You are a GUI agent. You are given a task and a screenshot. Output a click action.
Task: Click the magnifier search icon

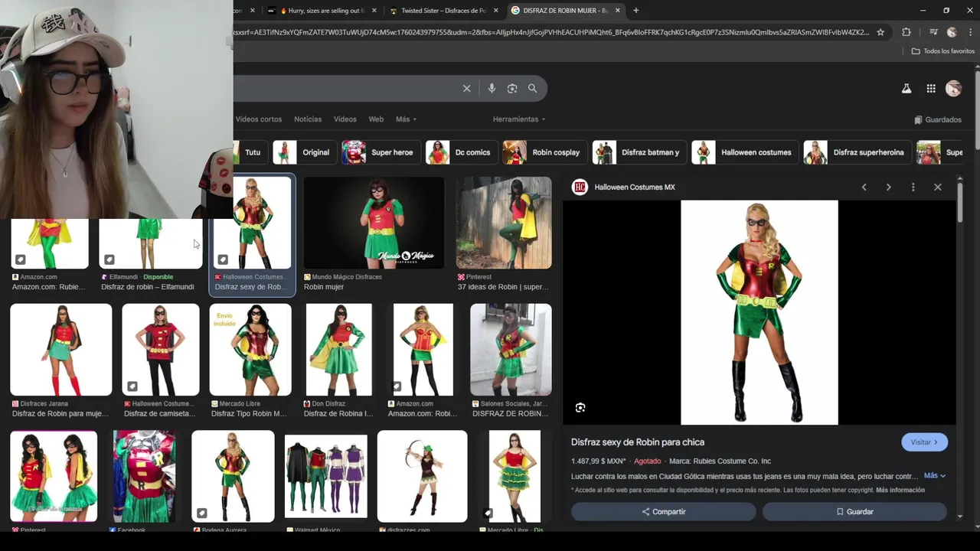[x=532, y=88]
